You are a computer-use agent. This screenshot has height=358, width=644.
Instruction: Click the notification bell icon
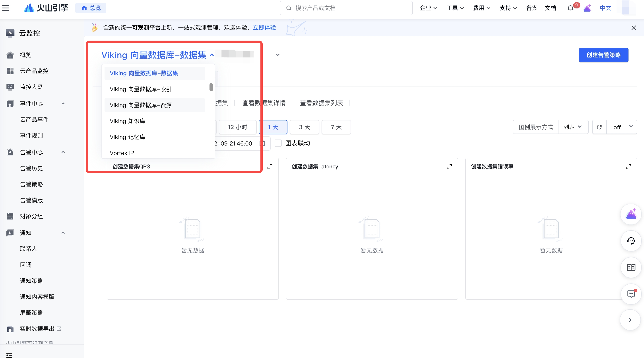570,8
